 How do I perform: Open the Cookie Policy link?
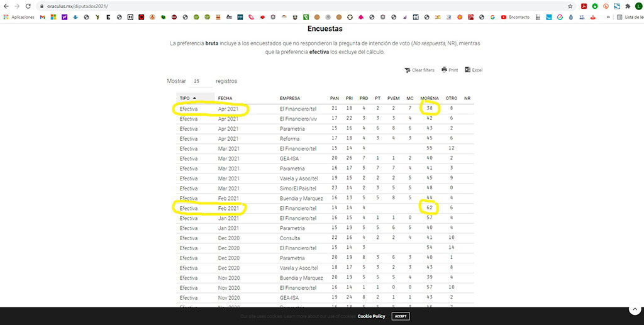pos(371,316)
